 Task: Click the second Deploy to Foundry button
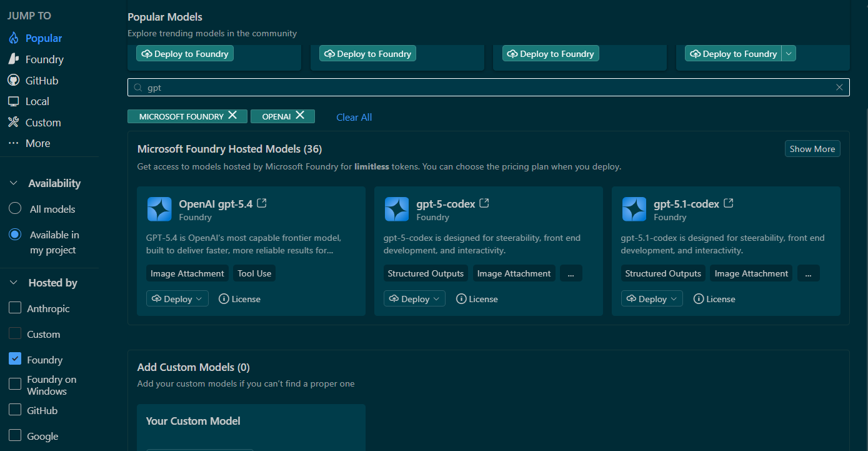coord(367,54)
